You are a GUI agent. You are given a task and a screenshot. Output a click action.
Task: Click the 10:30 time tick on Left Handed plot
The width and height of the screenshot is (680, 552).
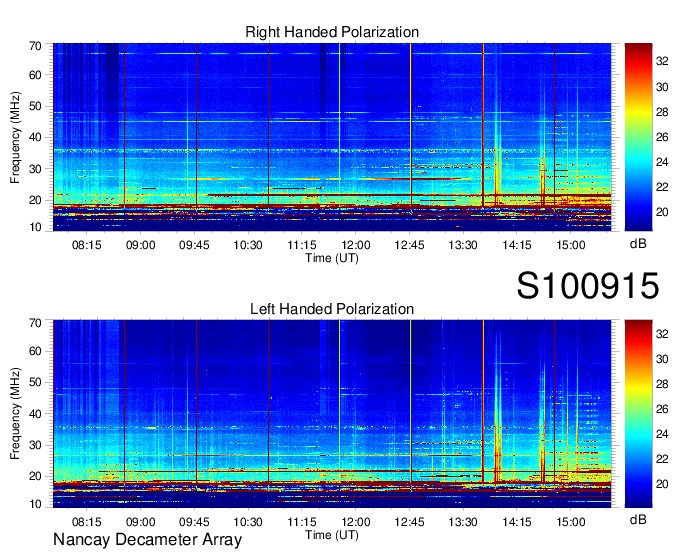point(248,522)
